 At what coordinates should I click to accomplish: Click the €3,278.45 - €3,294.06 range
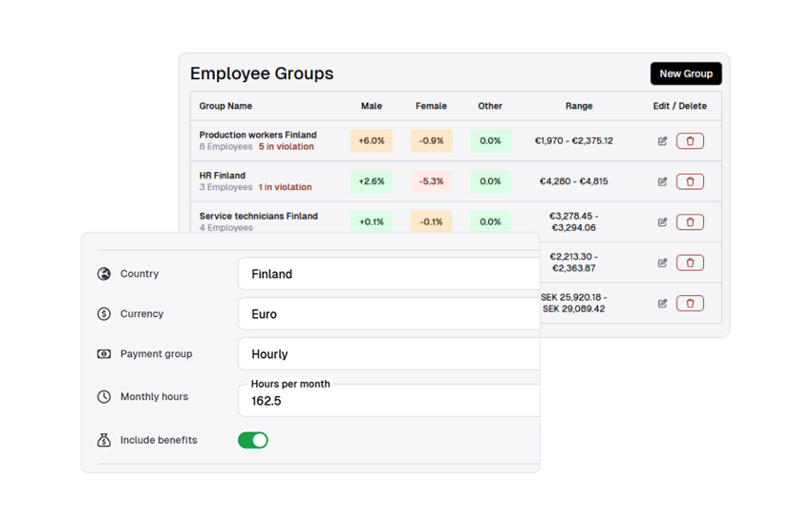click(574, 221)
